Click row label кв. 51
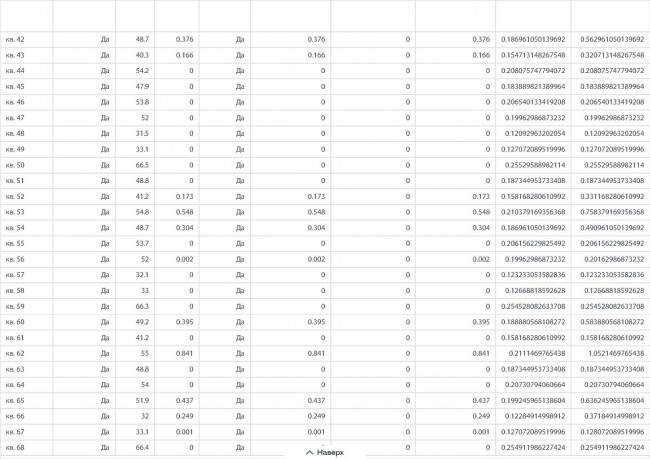The height and width of the screenshot is (459, 650). click(x=15, y=181)
